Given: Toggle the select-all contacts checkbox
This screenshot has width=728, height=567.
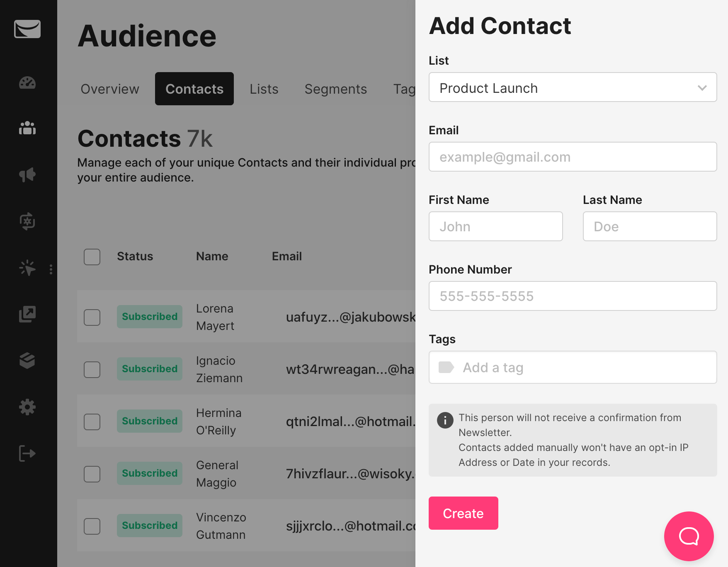Looking at the screenshot, I should coord(92,257).
